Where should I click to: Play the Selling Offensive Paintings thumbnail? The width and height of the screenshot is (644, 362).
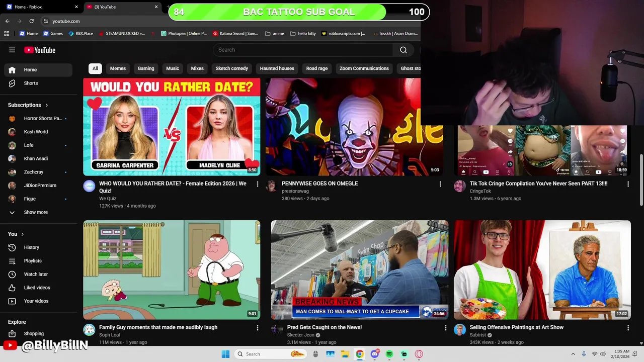542,270
